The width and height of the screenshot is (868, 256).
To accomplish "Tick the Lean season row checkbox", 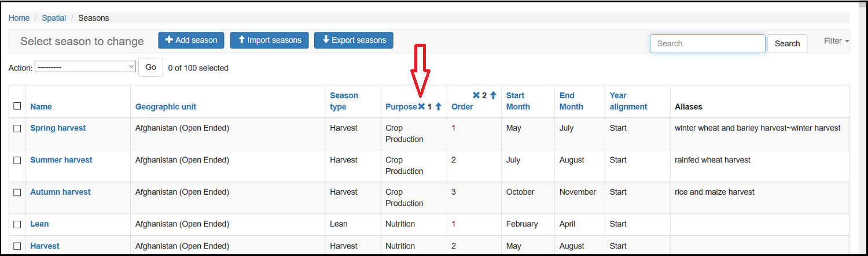I will (x=17, y=224).
